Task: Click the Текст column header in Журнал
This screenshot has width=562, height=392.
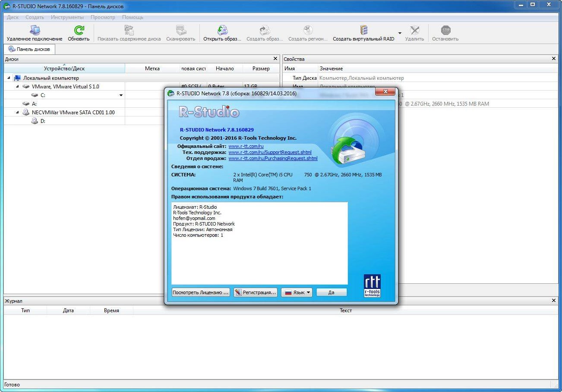Action: [345, 310]
